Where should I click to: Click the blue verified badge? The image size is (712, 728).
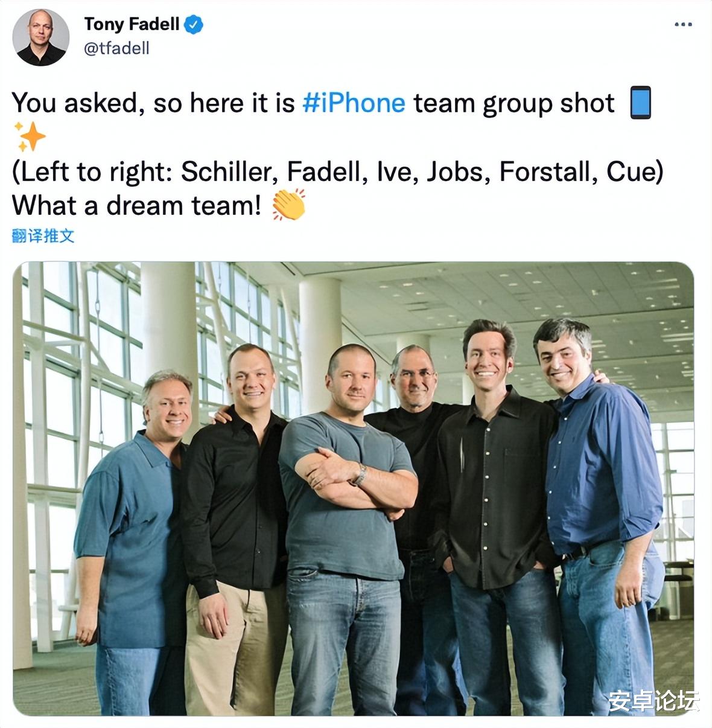click(194, 25)
